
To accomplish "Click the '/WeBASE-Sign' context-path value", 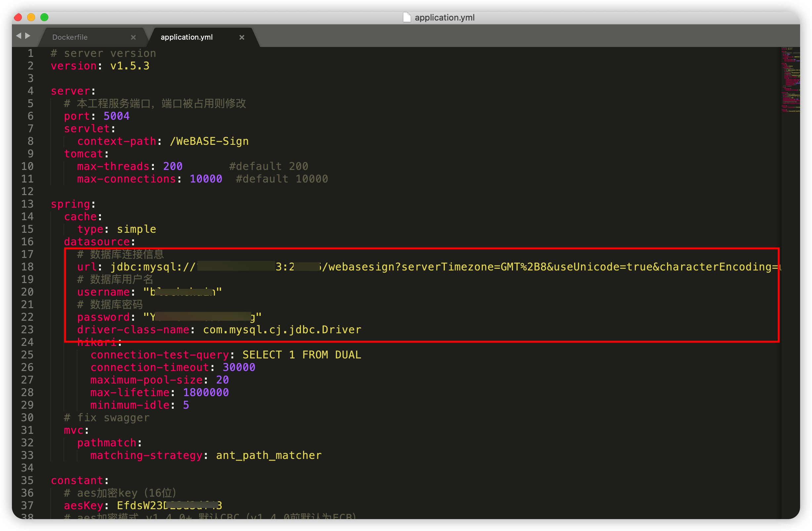I will pos(209,142).
